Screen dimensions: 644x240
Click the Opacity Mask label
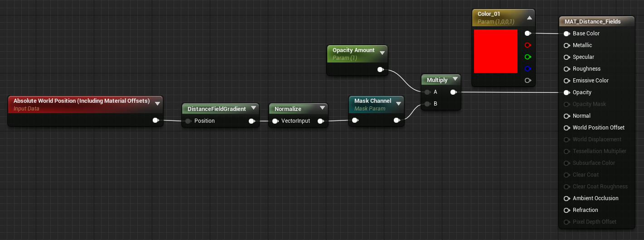click(589, 104)
